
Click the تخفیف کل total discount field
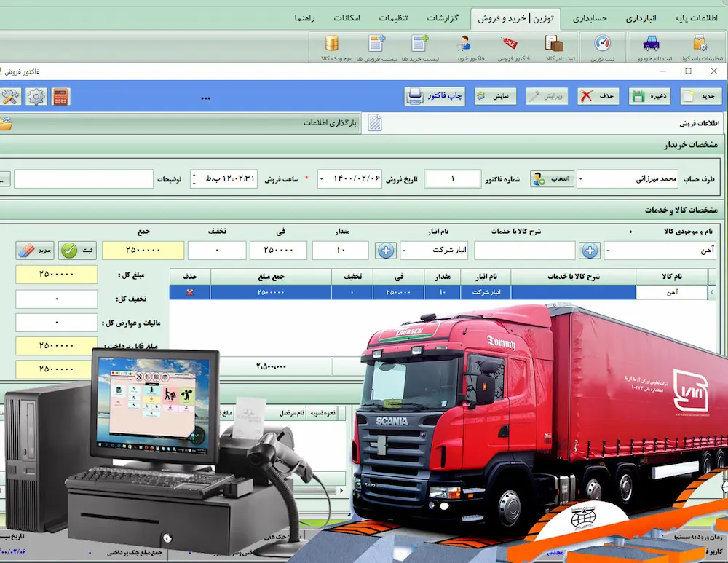click(57, 299)
